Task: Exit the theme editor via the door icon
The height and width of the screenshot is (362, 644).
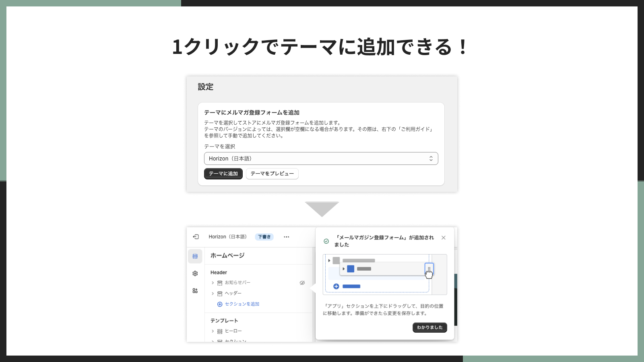Action: click(x=196, y=237)
